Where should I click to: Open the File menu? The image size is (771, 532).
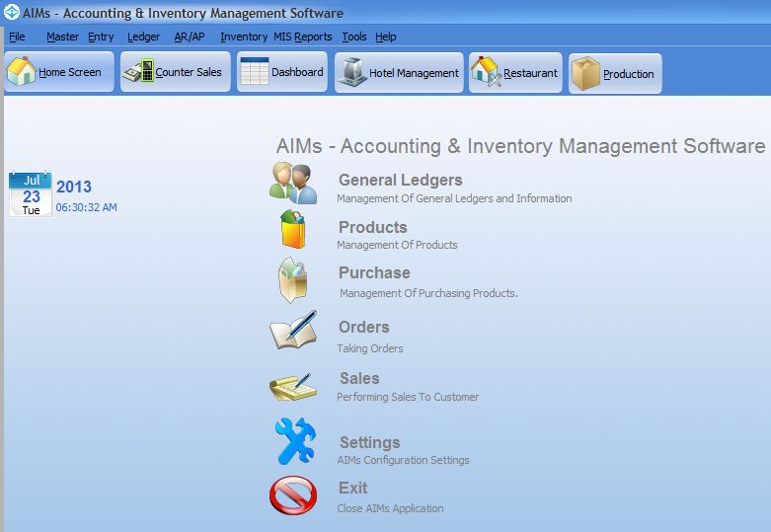(x=17, y=37)
